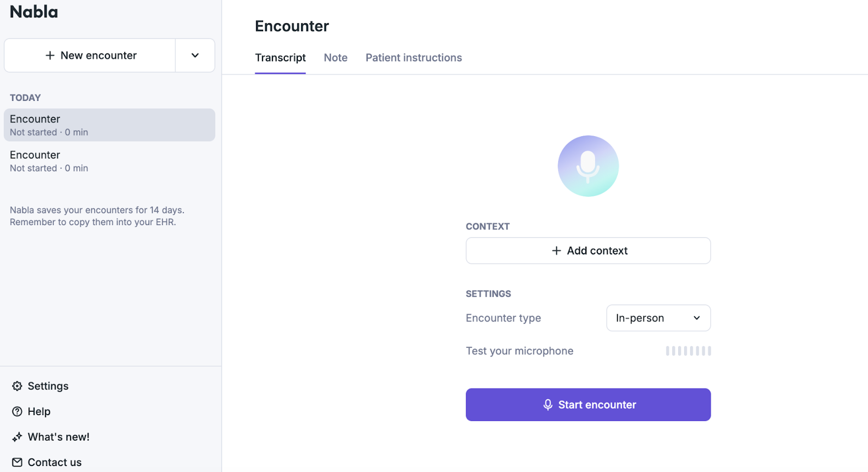Add context to the encounter
The width and height of the screenshot is (868, 472).
pos(588,251)
